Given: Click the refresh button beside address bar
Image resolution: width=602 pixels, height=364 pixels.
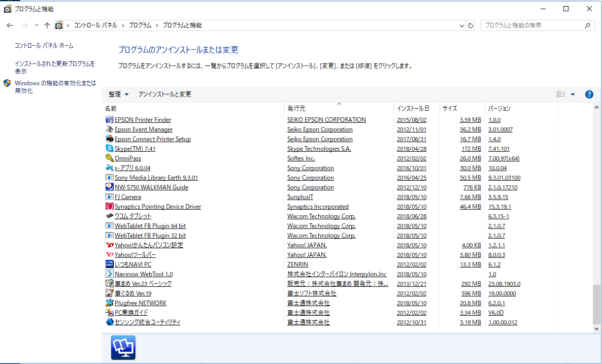Looking at the screenshot, I should (471, 25).
